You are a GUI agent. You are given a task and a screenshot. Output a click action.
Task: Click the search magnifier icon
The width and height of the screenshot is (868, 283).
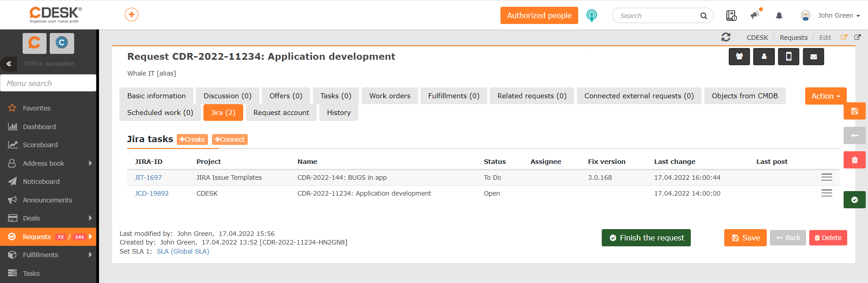point(703,16)
